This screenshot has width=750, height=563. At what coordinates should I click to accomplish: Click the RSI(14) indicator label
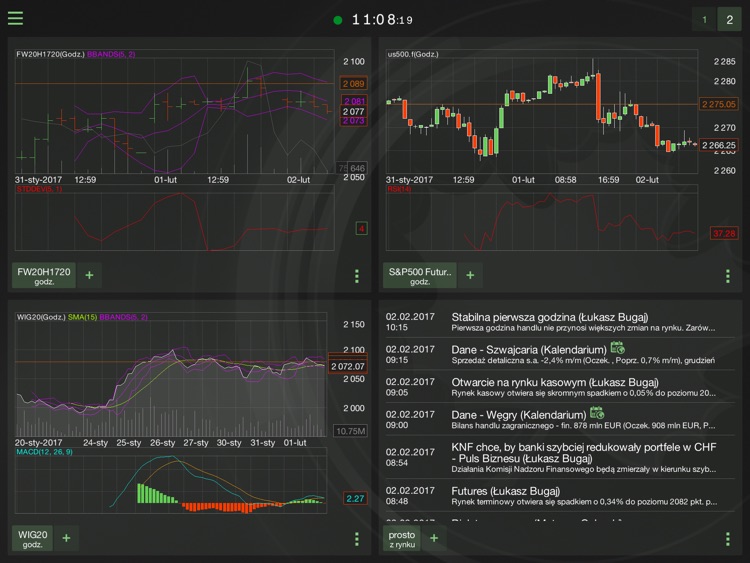tap(399, 189)
